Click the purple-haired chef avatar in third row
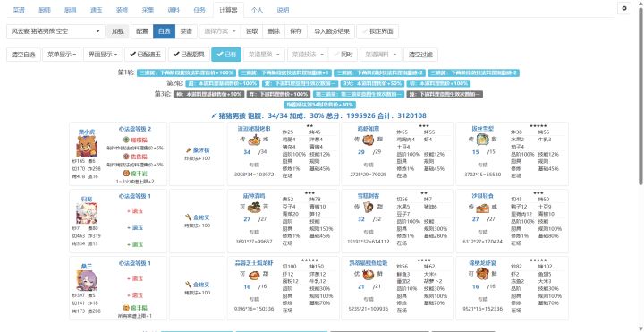 tap(87, 280)
